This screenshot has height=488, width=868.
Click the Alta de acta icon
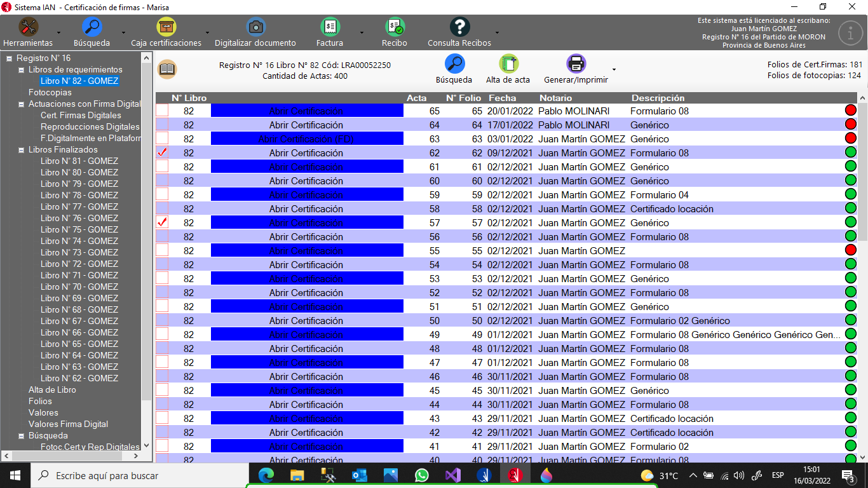point(508,64)
